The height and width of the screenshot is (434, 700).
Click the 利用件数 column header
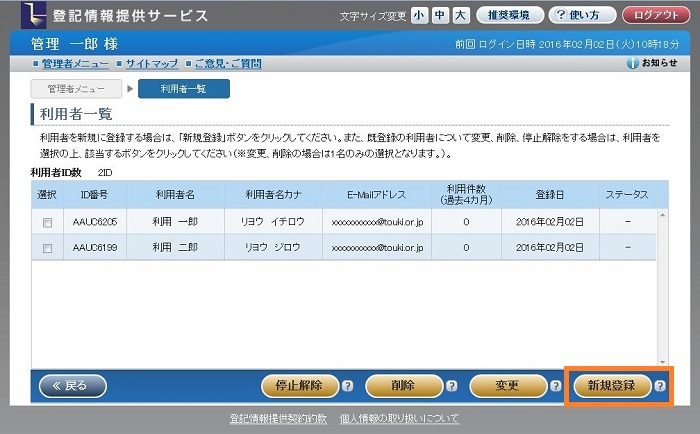(x=467, y=195)
